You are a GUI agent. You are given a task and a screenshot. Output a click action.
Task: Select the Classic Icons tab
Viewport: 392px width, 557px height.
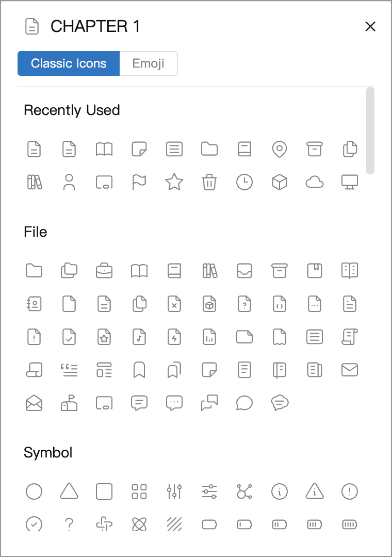tap(69, 63)
